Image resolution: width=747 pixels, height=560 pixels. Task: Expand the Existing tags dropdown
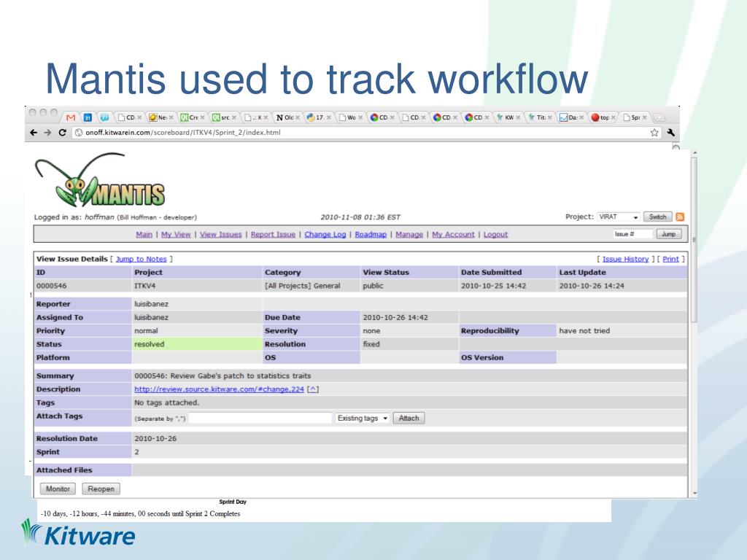[x=362, y=418]
